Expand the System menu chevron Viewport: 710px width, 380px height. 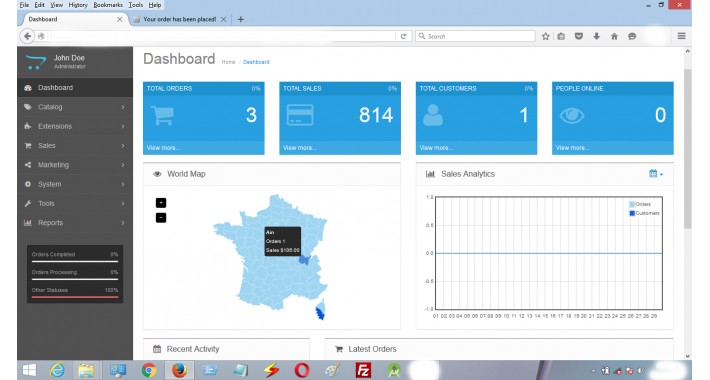(123, 184)
